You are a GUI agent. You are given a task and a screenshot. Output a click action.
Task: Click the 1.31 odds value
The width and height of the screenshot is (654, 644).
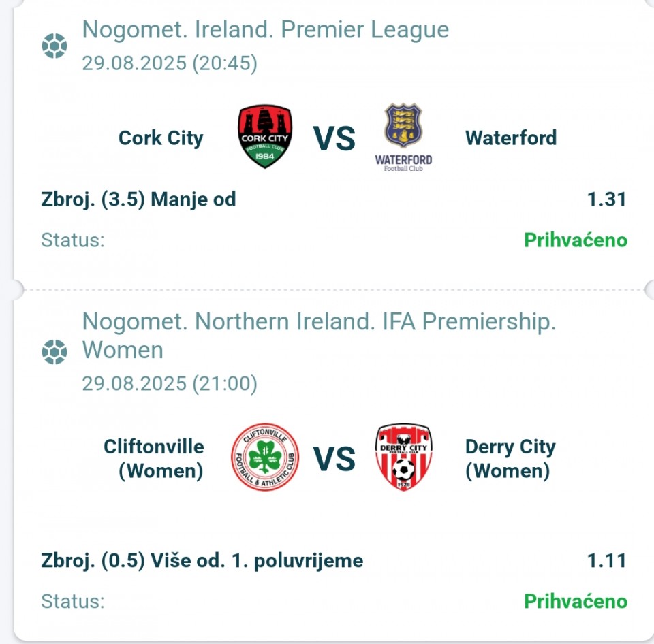[x=606, y=199]
